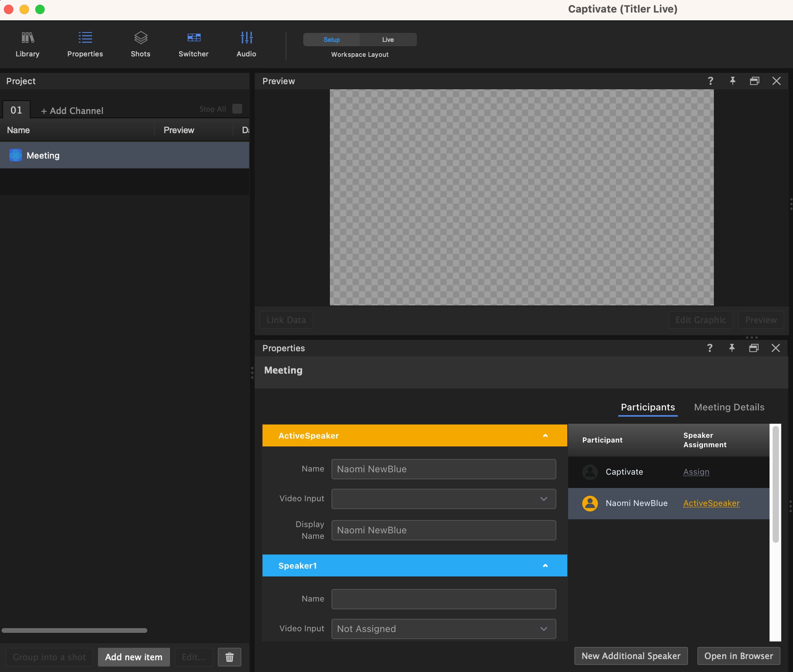The image size is (793, 672).
Task: Select channel tab 01
Action: point(16,110)
